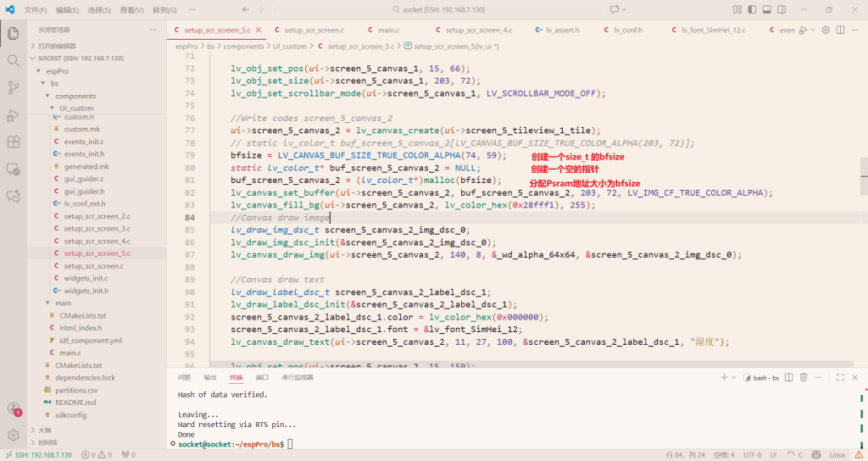Click the editor vertical scrollbar
Image resolution: width=868 pixels, height=461 pixels.
click(x=863, y=165)
